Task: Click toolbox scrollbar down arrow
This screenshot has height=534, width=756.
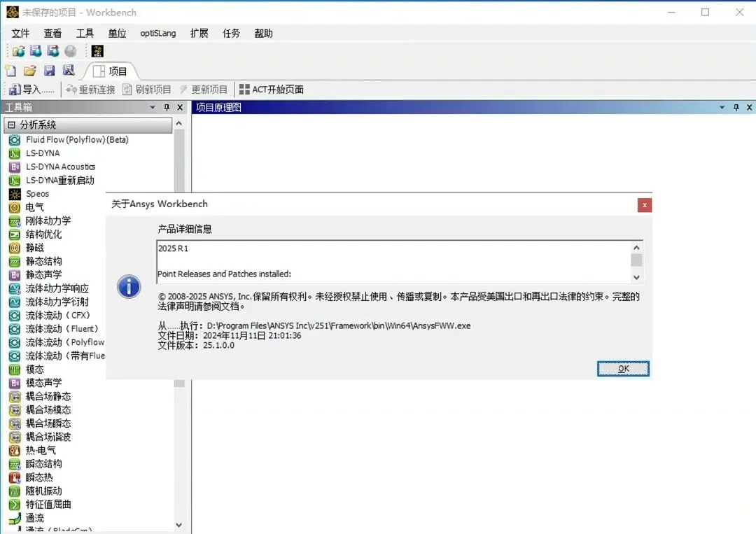Action: (179, 525)
